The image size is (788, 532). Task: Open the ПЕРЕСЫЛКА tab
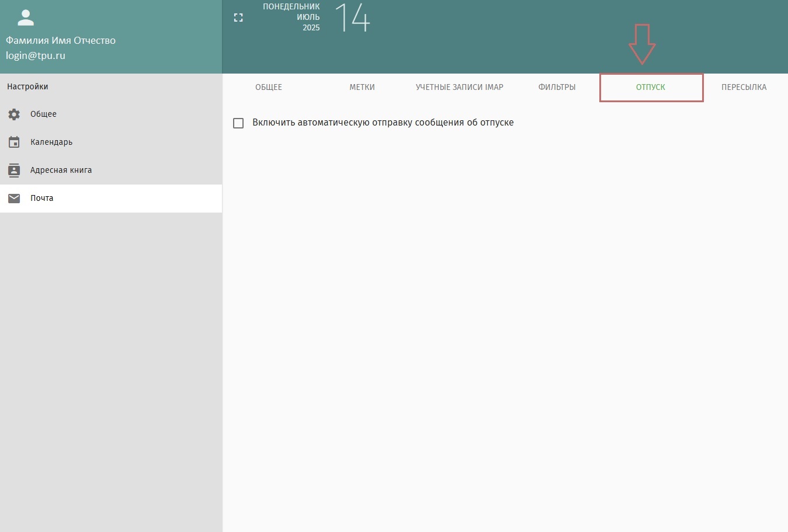[x=744, y=87]
